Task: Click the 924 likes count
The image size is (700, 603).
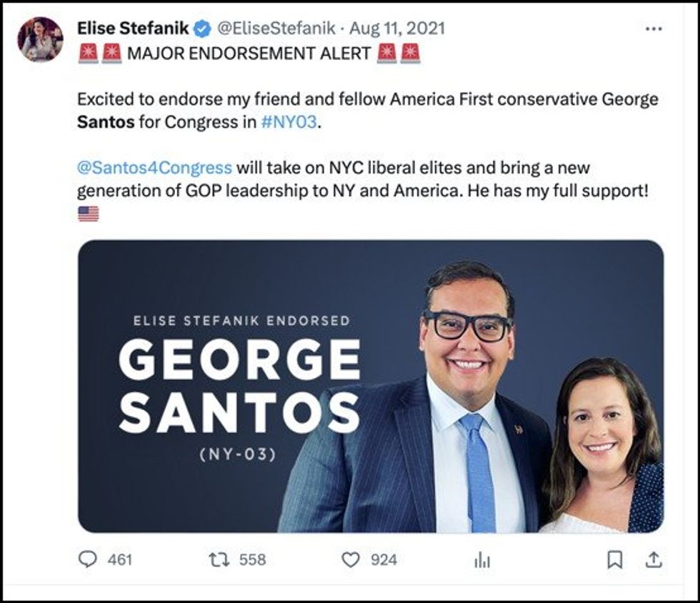Action: [x=384, y=559]
